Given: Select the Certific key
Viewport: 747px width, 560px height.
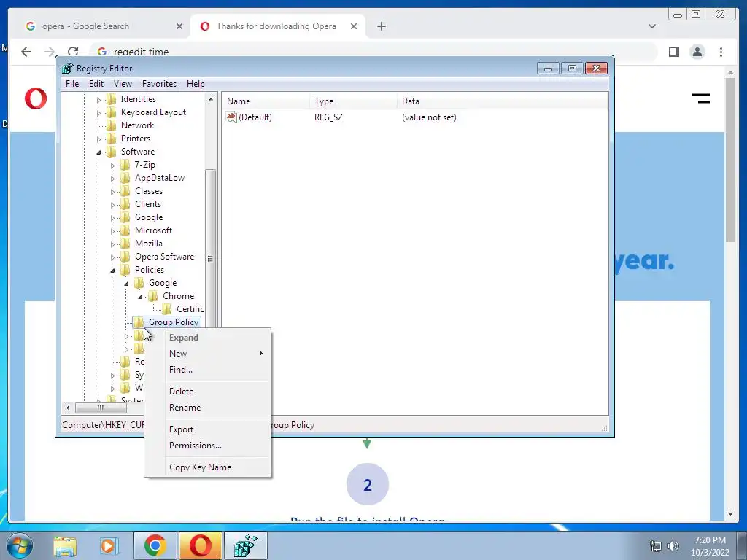Looking at the screenshot, I should coord(190,309).
